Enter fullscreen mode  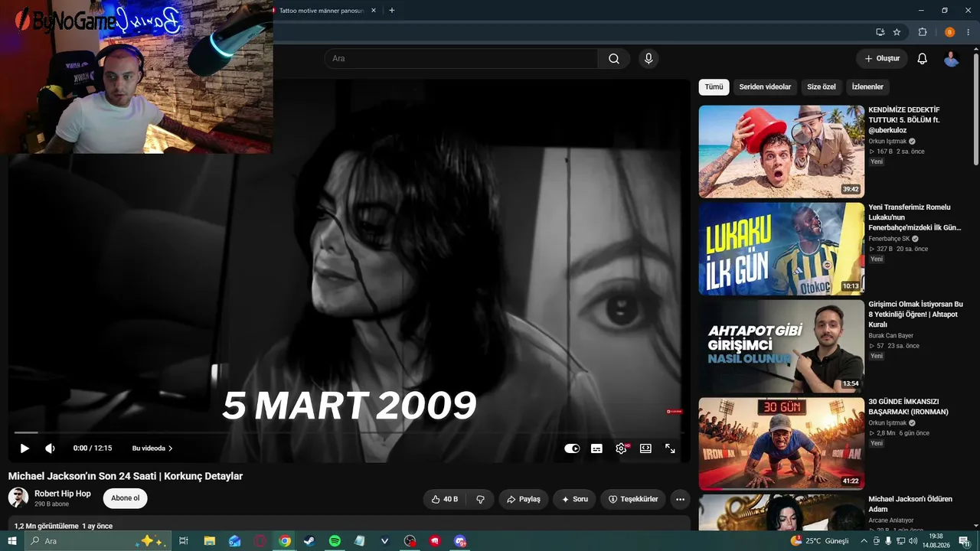click(670, 448)
